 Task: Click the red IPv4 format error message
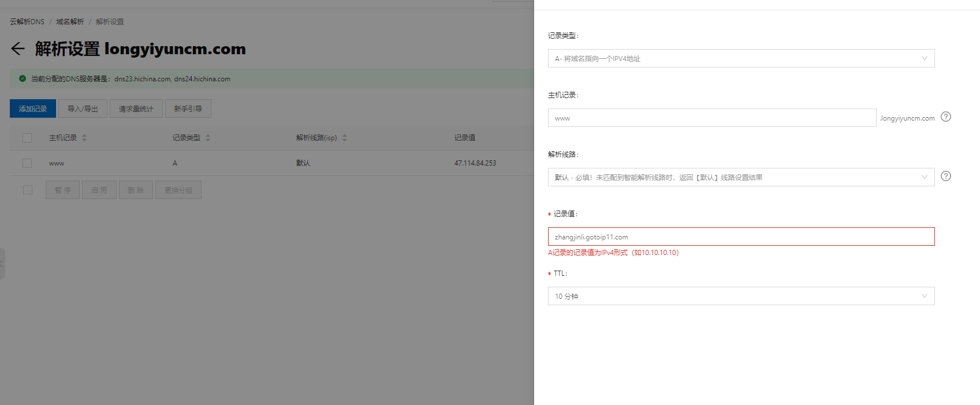pos(613,253)
